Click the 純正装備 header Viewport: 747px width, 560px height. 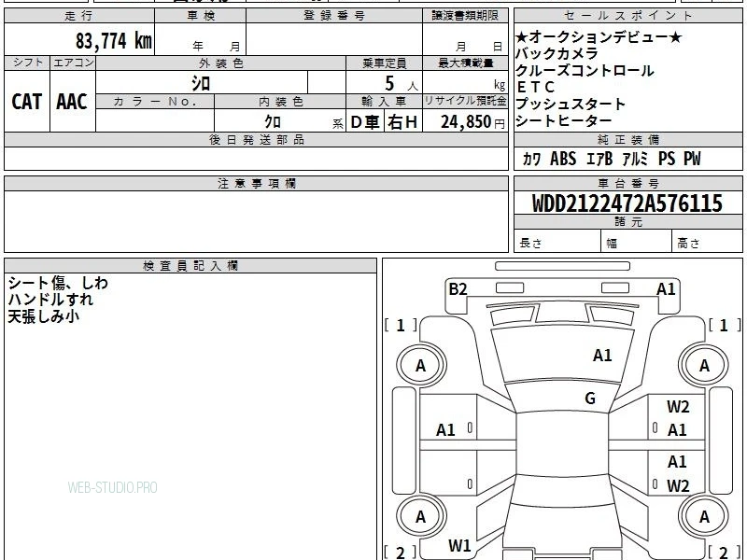tap(627, 139)
